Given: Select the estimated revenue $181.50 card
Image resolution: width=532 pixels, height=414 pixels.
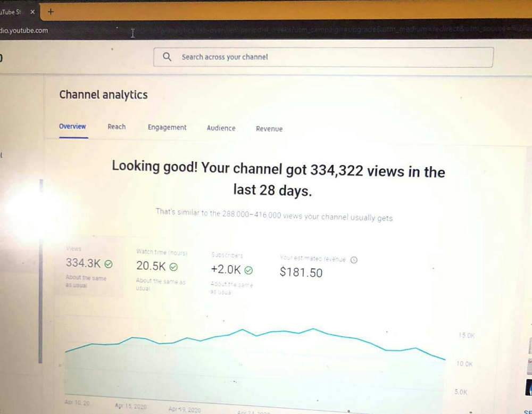Looking at the screenshot, I should [318, 268].
